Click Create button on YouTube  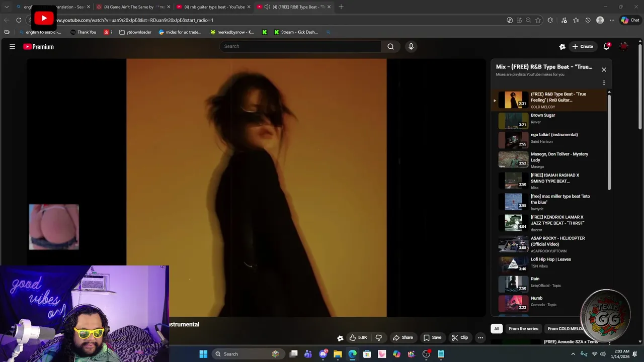583,46
